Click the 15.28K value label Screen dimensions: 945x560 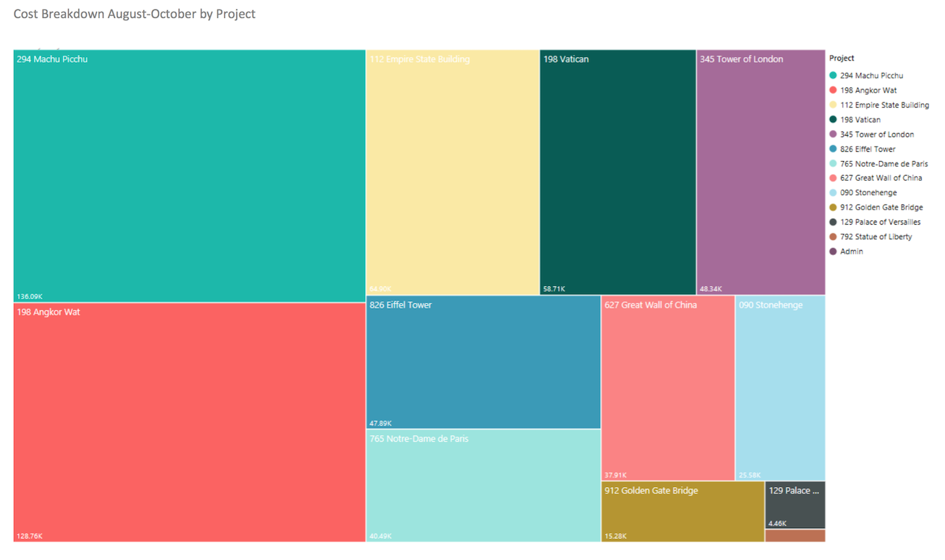click(616, 536)
